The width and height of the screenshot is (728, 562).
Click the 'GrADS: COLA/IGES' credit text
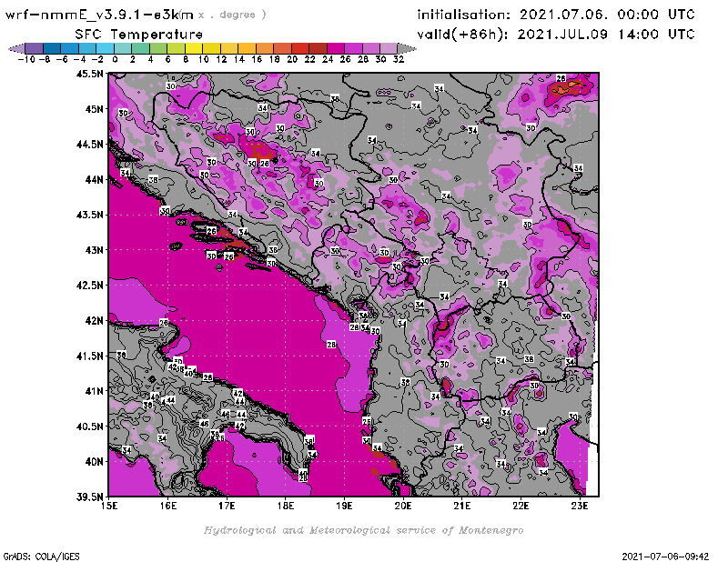(41, 557)
